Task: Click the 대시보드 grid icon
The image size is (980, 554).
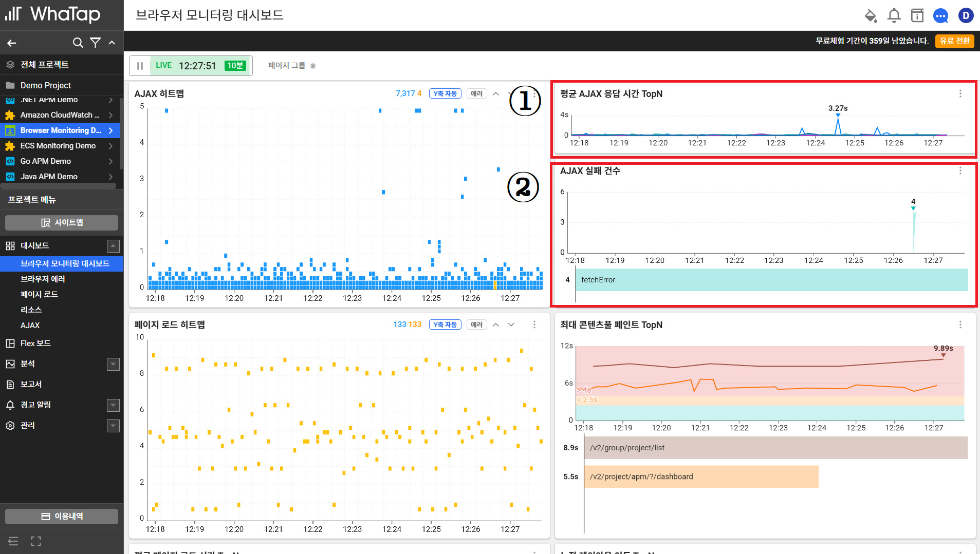Action: click(10, 246)
